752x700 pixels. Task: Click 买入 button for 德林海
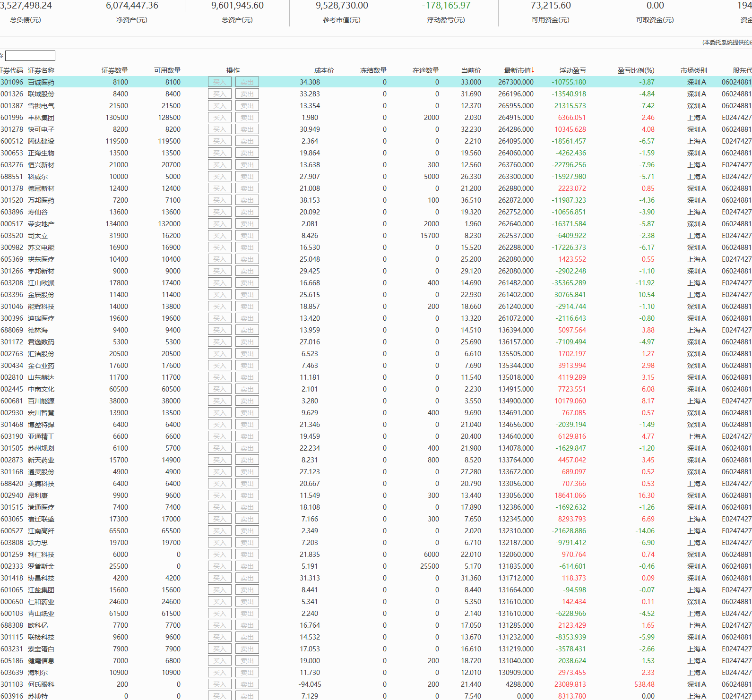point(220,330)
